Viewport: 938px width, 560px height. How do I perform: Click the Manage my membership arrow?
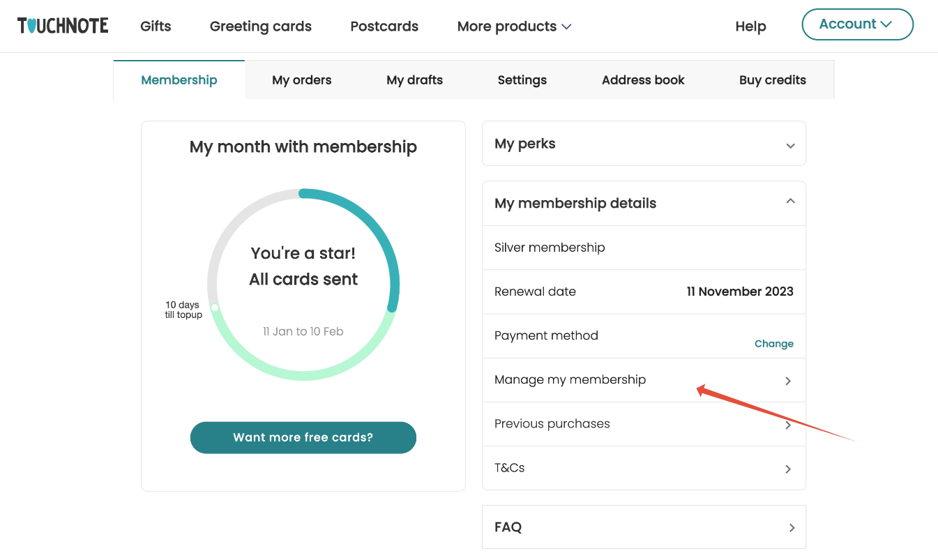[788, 381]
